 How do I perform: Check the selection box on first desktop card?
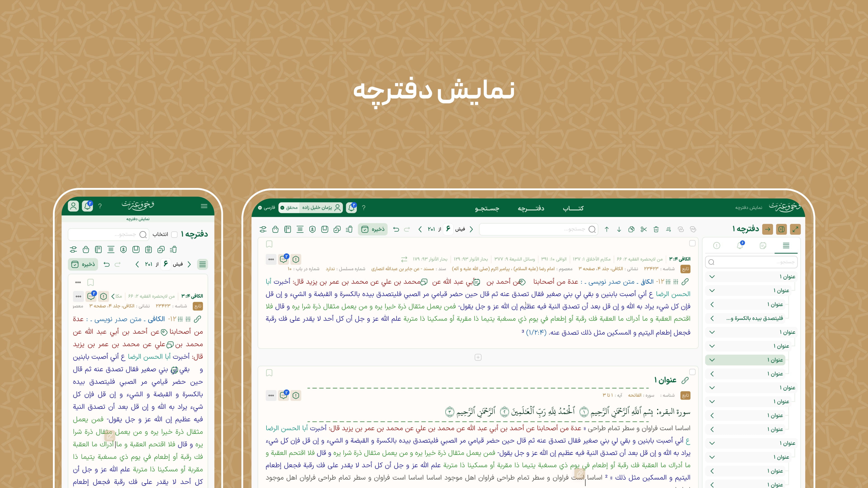point(692,243)
